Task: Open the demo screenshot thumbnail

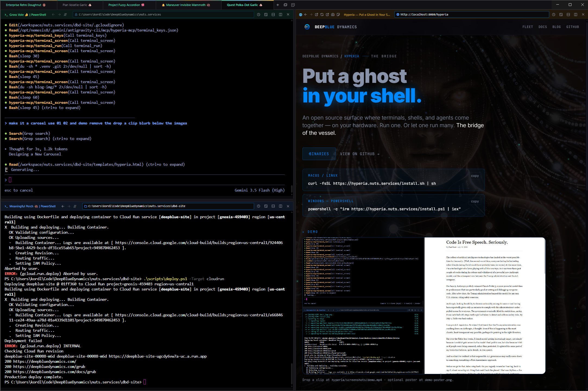Action: click(423, 305)
